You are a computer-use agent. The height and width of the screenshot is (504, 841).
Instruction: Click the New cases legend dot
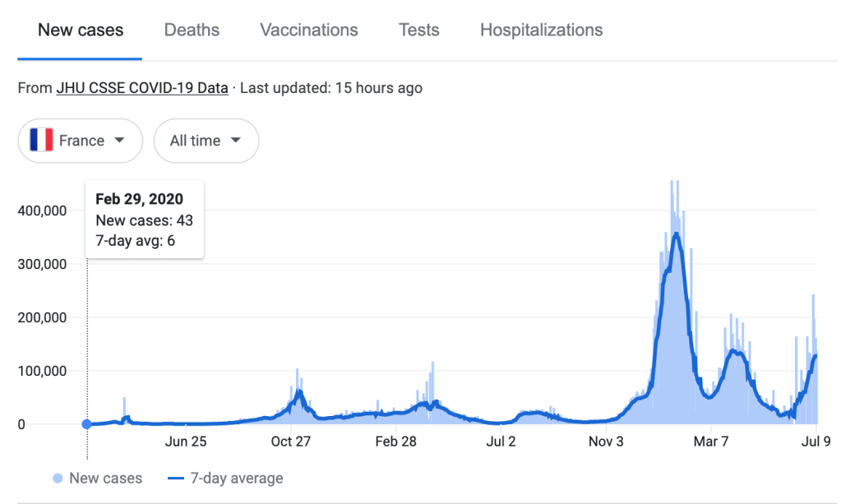(58, 479)
